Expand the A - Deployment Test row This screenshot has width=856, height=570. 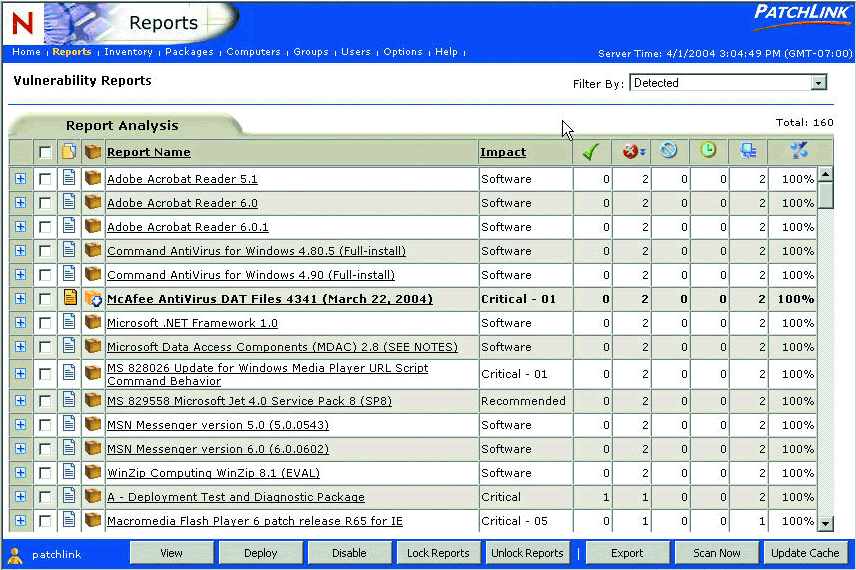21,497
